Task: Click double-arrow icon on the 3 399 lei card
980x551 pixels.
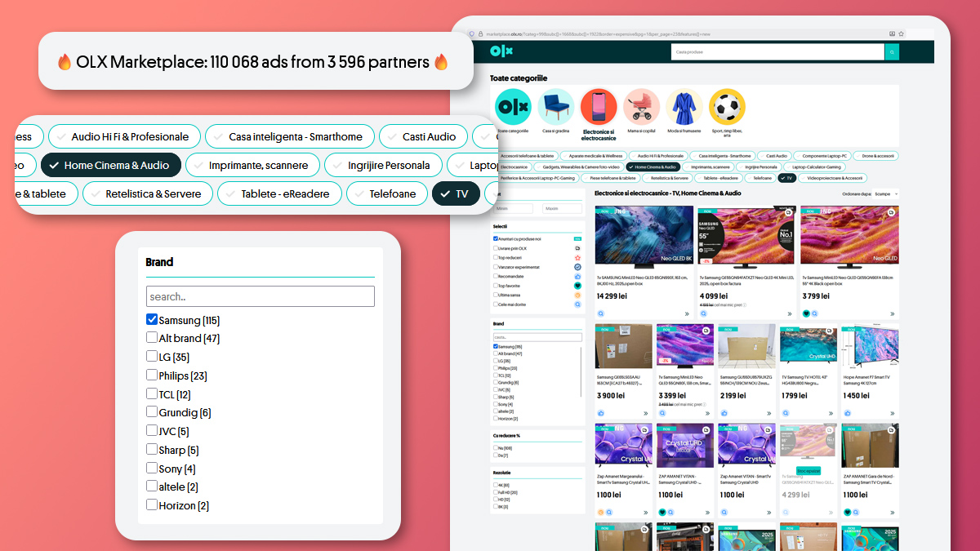Action: pyautogui.click(x=706, y=413)
